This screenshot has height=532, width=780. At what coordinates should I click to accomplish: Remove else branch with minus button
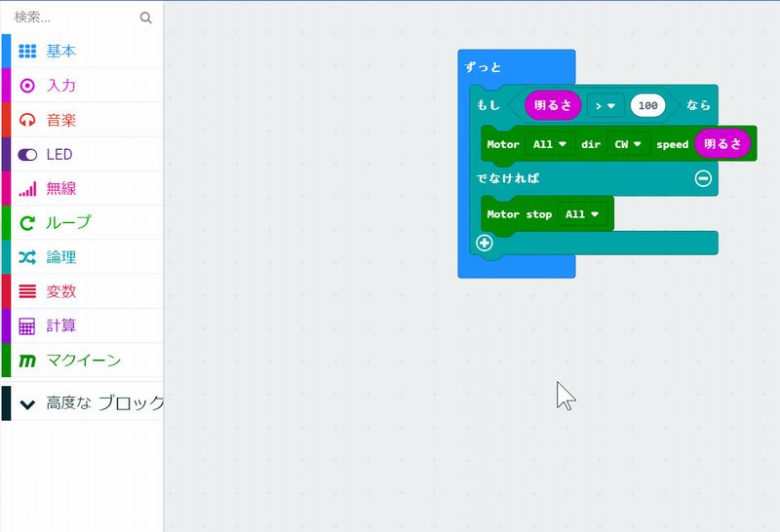point(703,178)
